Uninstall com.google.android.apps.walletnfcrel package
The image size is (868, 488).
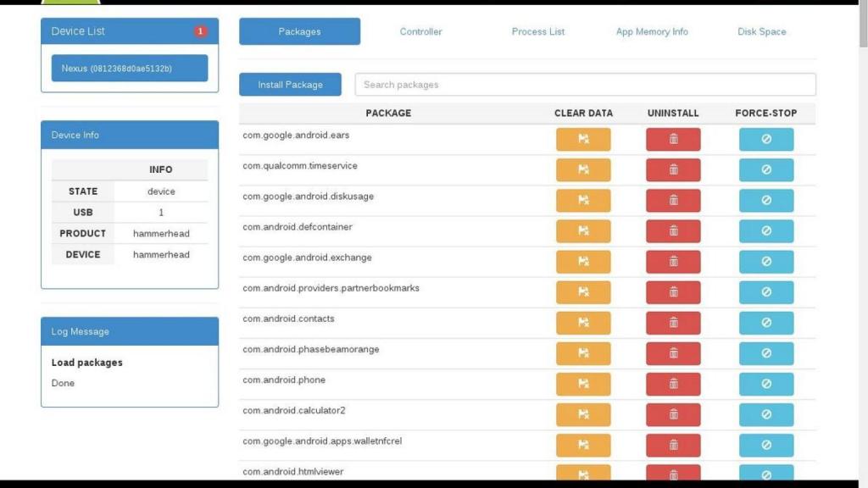(x=673, y=445)
